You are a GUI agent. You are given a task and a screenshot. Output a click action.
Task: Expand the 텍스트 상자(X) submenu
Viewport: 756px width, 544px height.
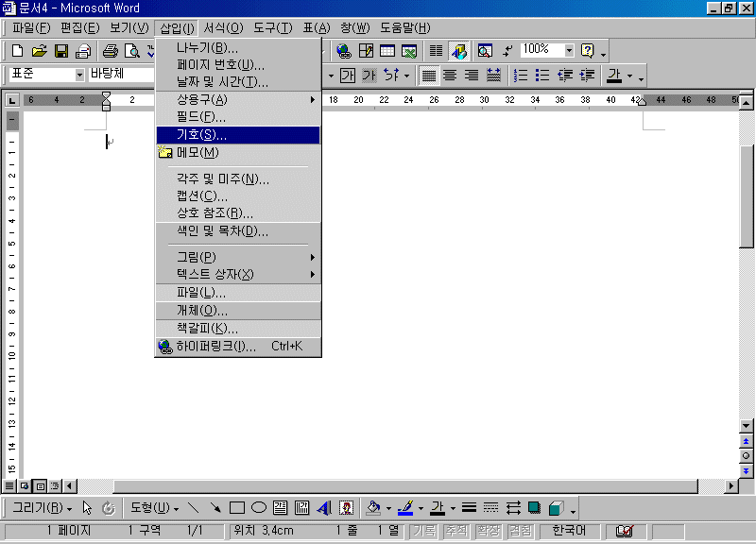click(x=238, y=275)
